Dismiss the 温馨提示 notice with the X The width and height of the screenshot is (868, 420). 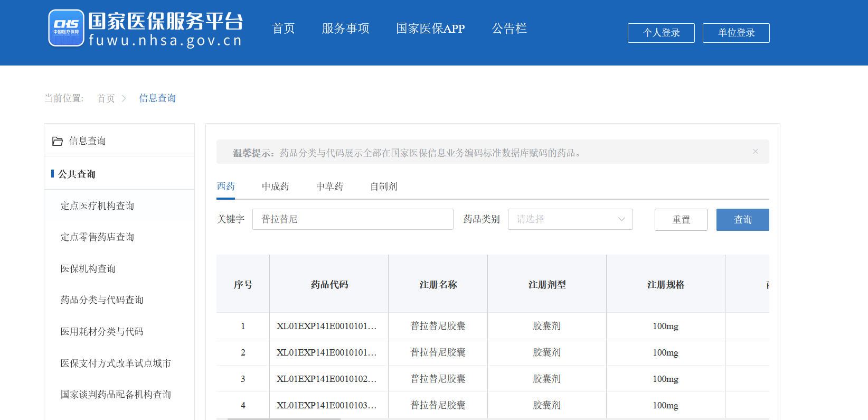(x=755, y=152)
